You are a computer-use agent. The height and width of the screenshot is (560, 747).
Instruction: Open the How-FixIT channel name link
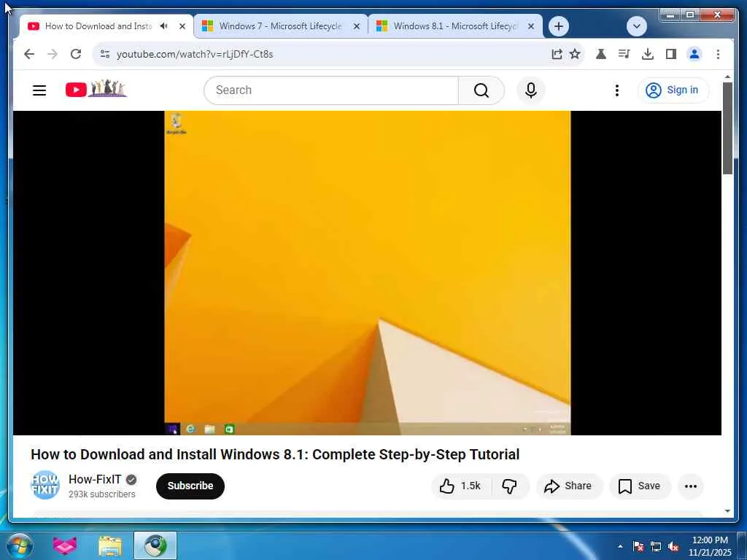[x=95, y=479]
